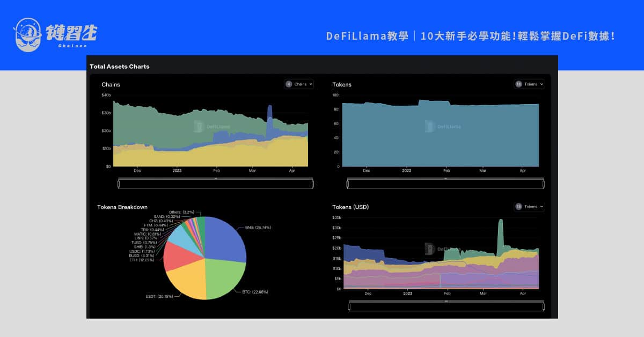Open the 4 Chains dropdown
The height and width of the screenshot is (337, 644).
coord(299,84)
